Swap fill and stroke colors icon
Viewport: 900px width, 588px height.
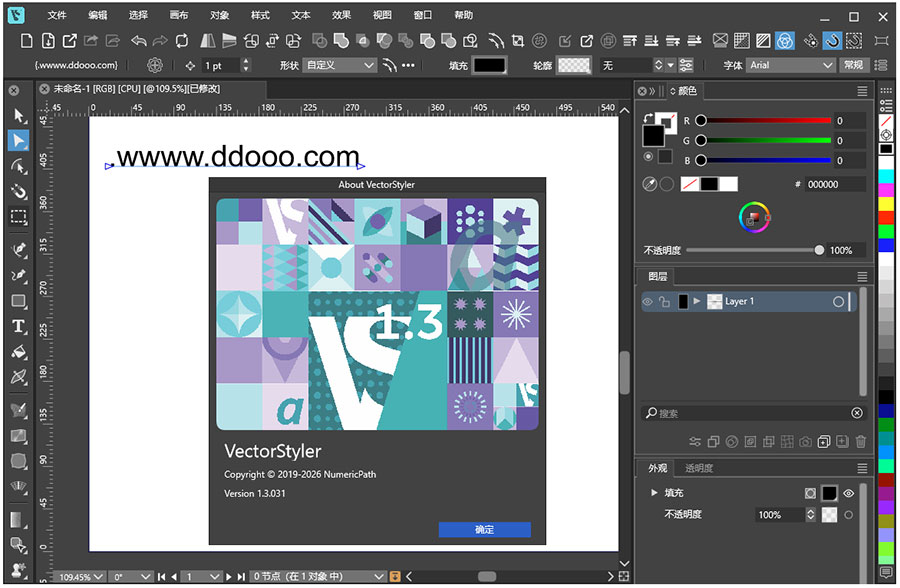pyautogui.click(x=648, y=117)
